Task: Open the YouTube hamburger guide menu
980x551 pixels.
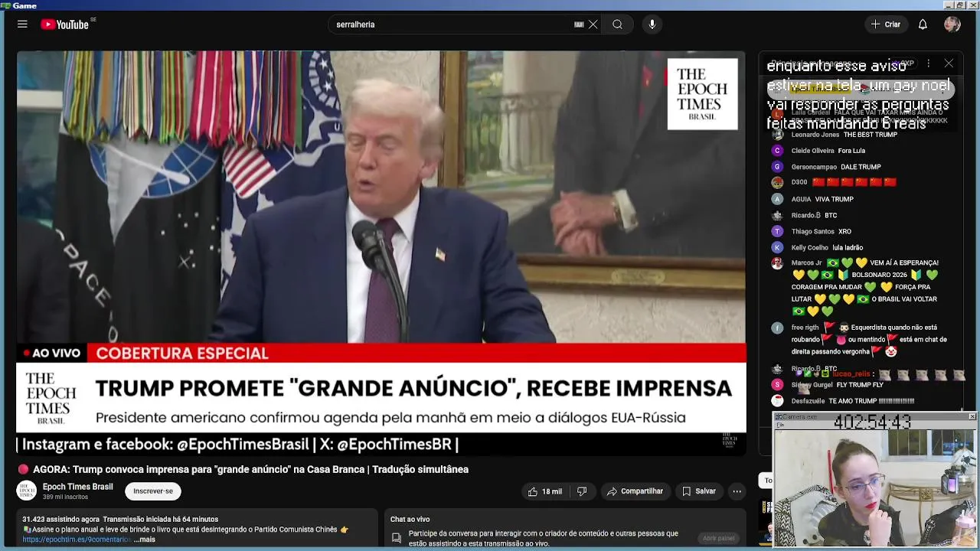Action: click(x=22, y=24)
